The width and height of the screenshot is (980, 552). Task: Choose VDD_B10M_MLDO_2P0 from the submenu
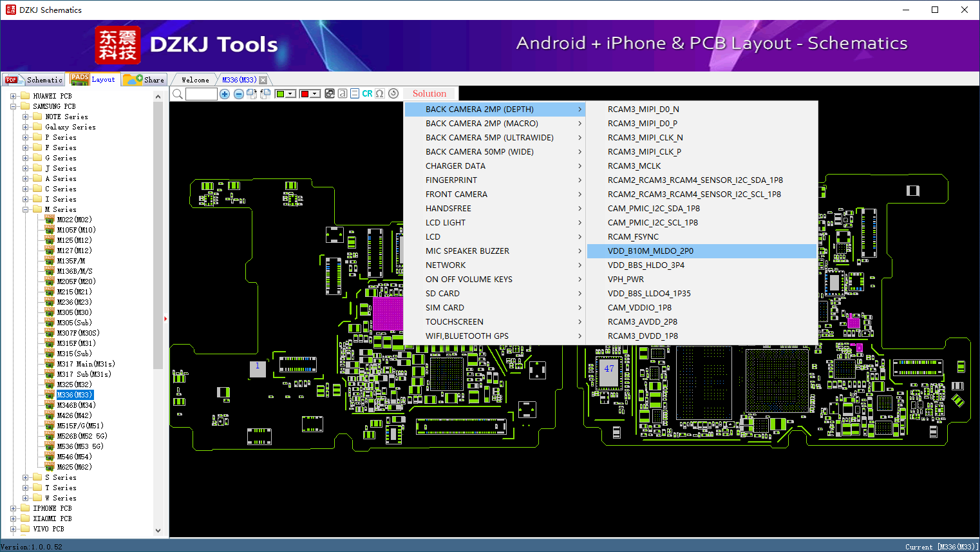(x=702, y=251)
